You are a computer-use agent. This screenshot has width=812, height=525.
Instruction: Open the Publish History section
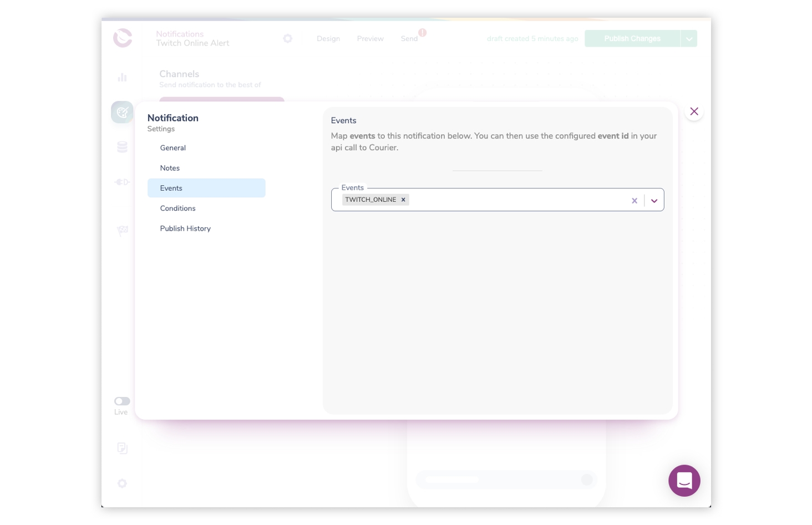click(185, 228)
